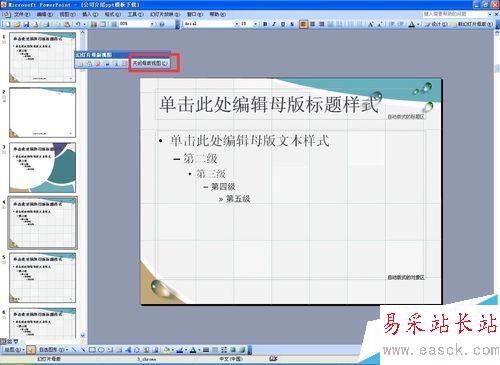Toggle Underline formatting

(x=283, y=24)
